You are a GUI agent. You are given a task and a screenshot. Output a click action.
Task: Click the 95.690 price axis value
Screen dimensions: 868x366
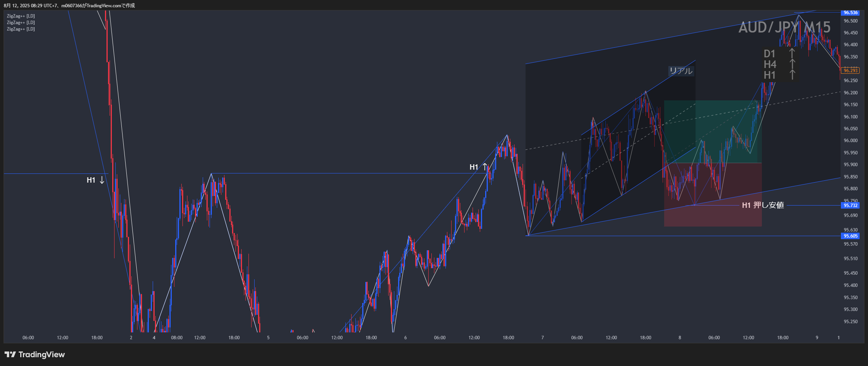point(850,215)
